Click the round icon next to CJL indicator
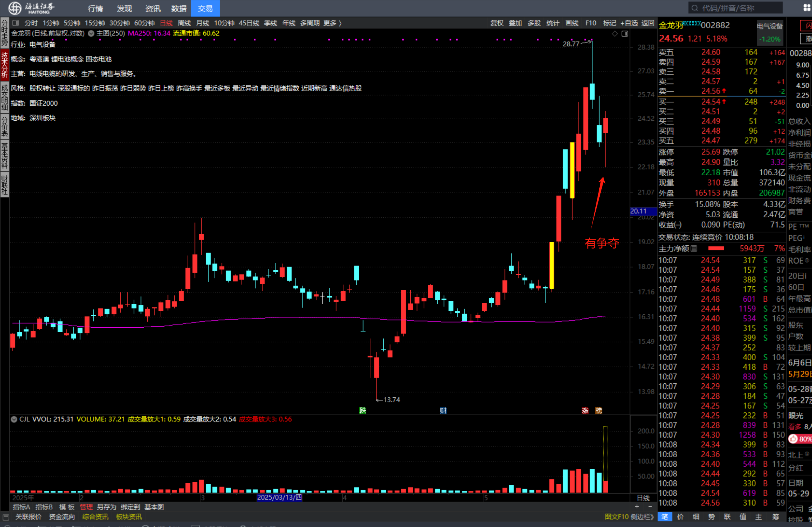The height and width of the screenshot is (527, 812). pos(14,419)
